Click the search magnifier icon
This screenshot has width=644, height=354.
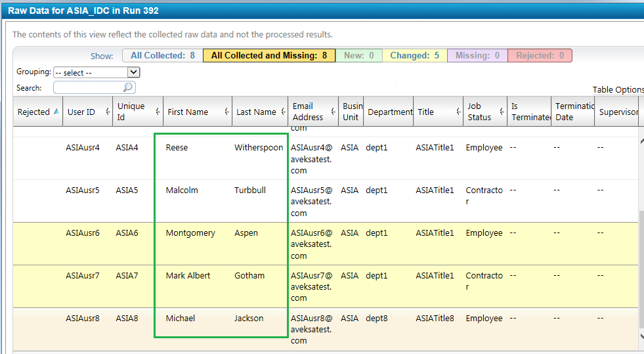coord(127,87)
